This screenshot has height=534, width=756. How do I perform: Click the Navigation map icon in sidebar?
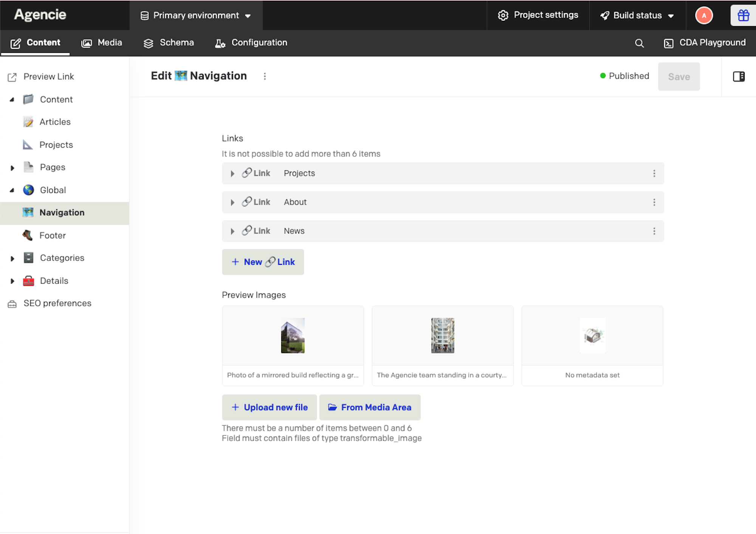[28, 213]
